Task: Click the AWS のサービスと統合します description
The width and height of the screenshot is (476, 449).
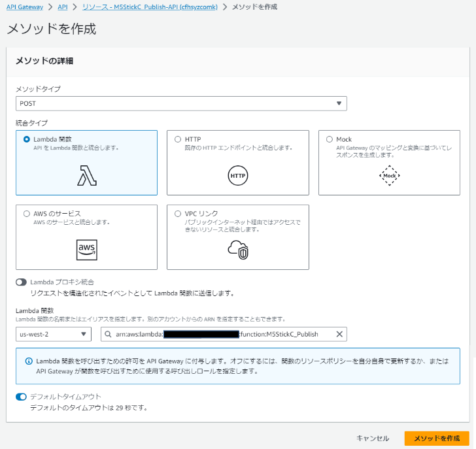Action: pyautogui.click(x=72, y=222)
